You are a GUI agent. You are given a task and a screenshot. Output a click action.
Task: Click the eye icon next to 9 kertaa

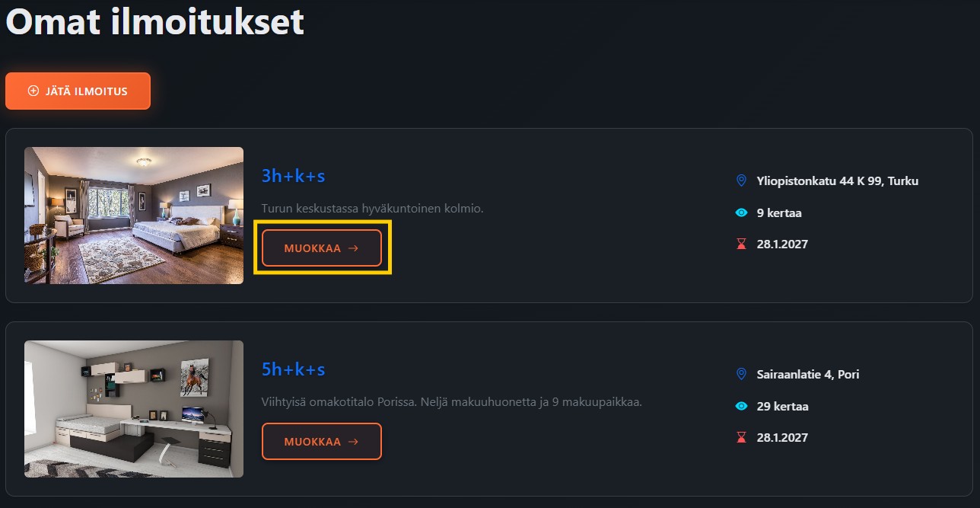(x=742, y=213)
